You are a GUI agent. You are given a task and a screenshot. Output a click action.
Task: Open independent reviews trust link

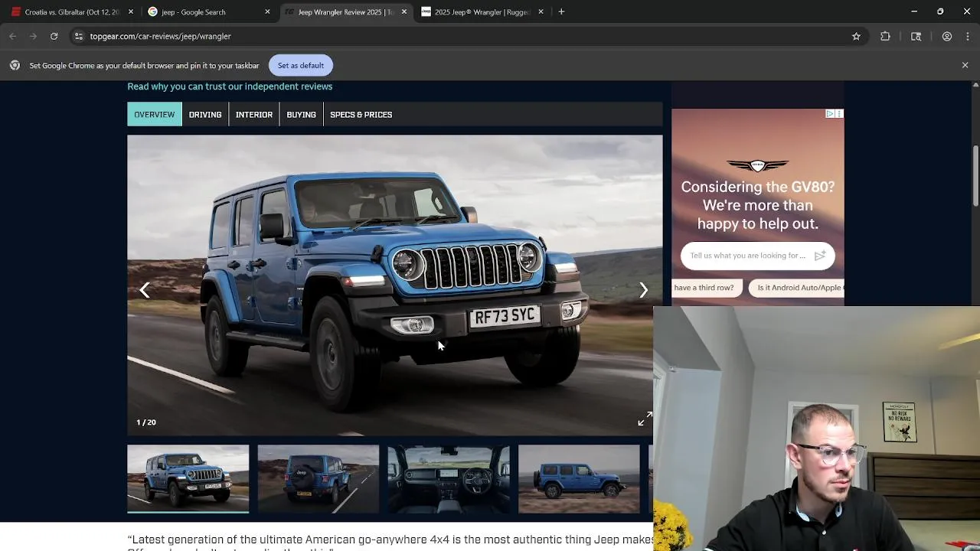pos(230,86)
